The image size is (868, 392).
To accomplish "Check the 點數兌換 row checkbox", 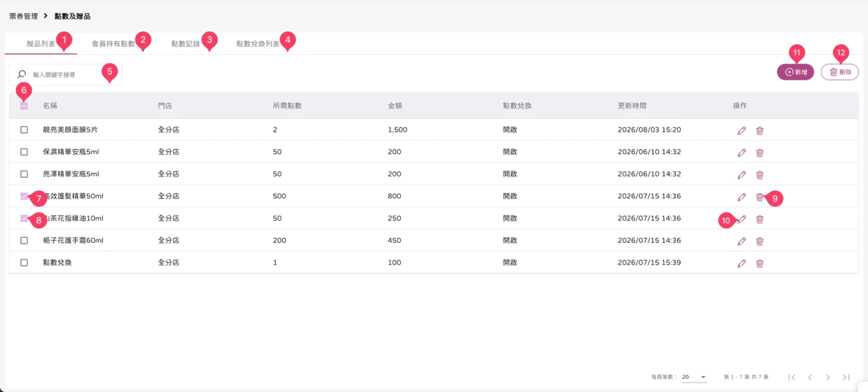I will (24, 263).
